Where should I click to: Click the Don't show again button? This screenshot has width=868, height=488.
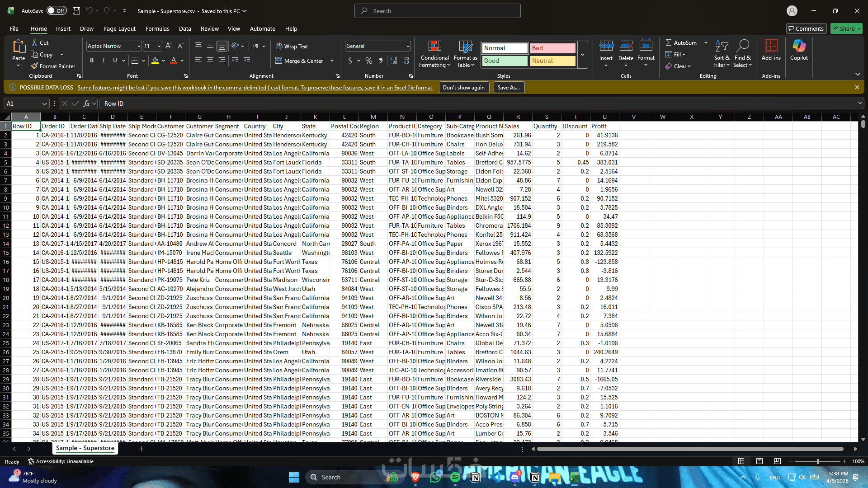(463, 88)
